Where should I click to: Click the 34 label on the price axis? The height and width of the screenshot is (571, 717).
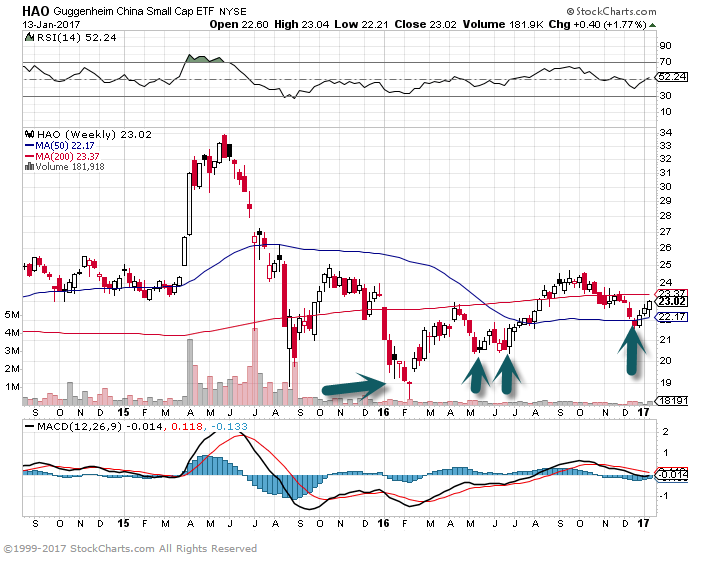665,133
